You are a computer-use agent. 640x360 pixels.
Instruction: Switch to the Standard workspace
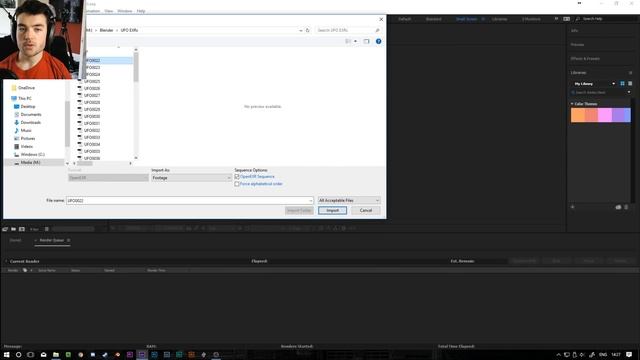click(x=433, y=19)
